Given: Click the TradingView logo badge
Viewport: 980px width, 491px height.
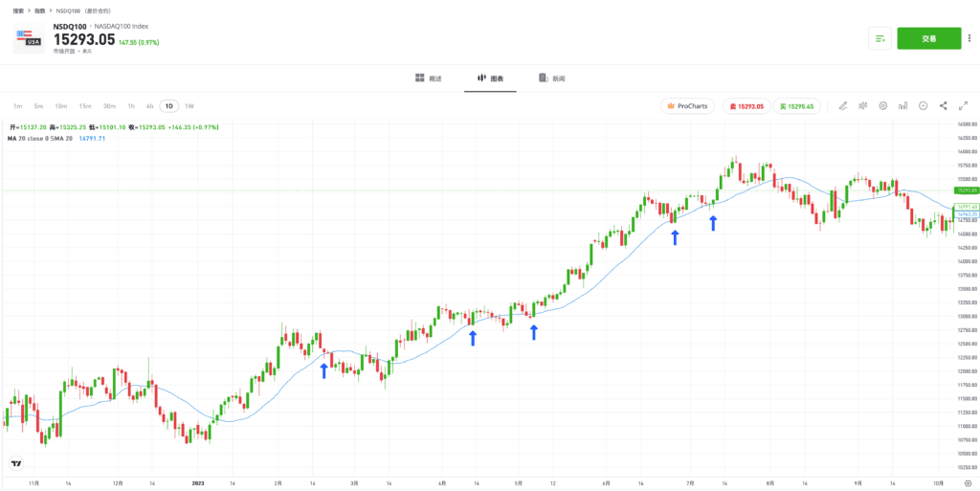Looking at the screenshot, I should [x=17, y=463].
